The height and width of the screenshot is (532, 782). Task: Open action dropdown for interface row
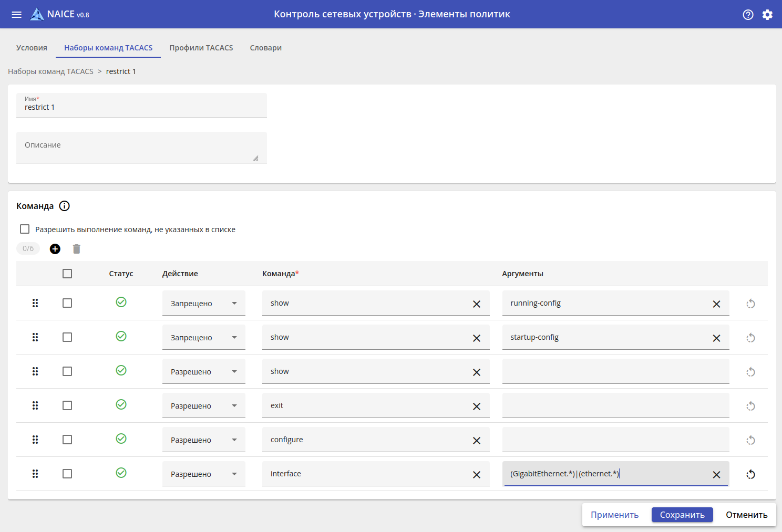click(x=203, y=474)
